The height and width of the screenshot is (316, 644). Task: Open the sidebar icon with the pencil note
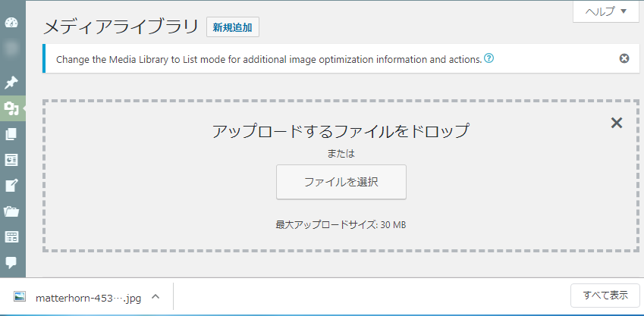pos(11,186)
